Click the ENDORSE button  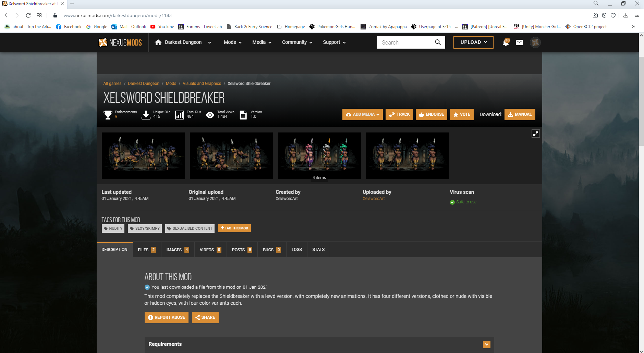pos(432,114)
